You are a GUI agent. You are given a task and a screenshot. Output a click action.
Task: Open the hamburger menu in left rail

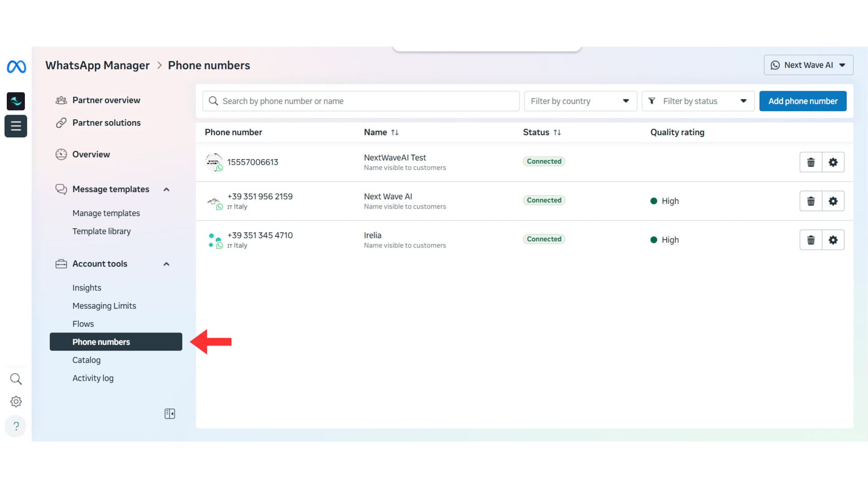tap(16, 126)
